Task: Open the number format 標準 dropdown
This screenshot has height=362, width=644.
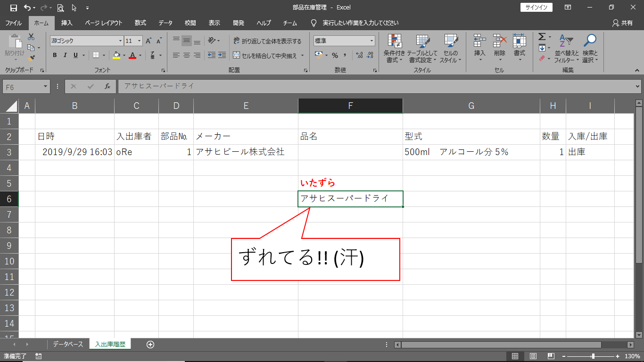Action: (x=372, y=41)
